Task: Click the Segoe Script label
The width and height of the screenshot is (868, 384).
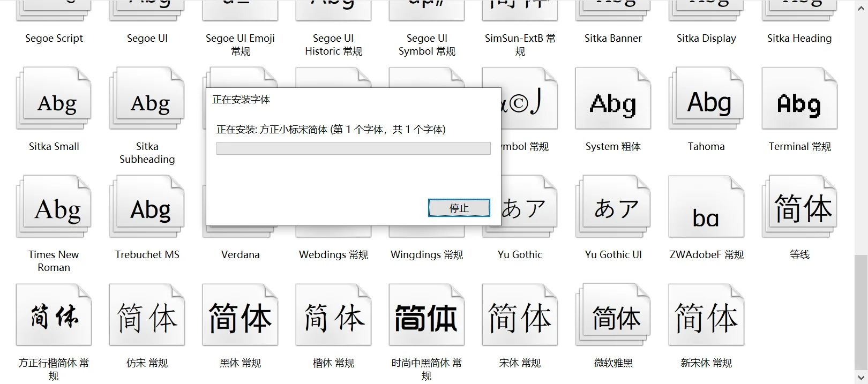Action: tap(54, 39)
